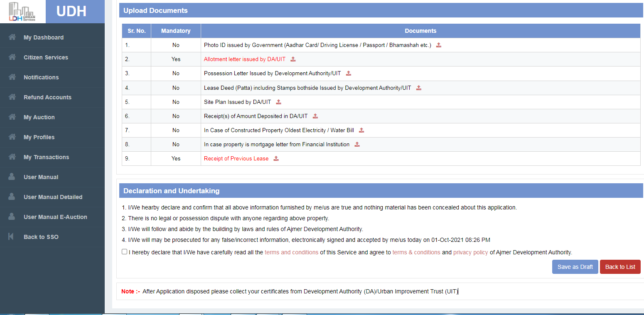
Task: Click the red 'Note :-' label
Action: (130, 291)
